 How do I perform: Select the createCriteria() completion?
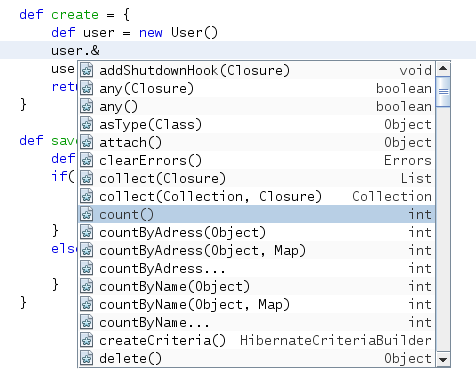click(x=257, y=340)
